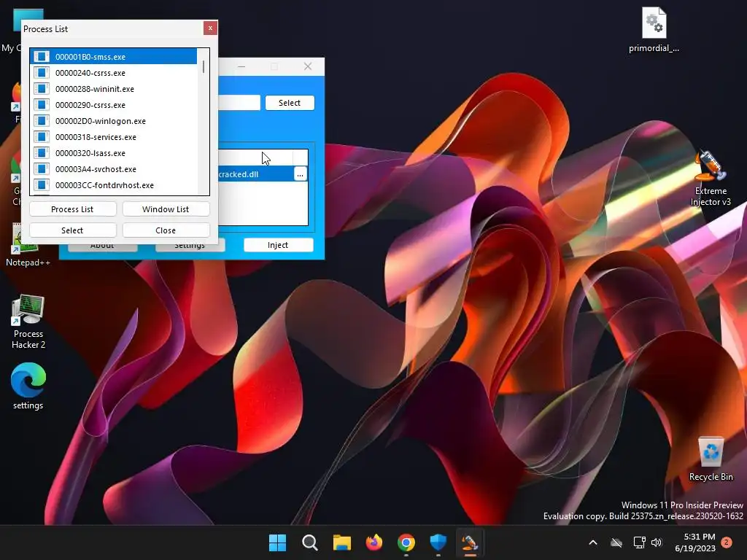Click the Inject button
The height and width of the screenshot is (560, 747).
pos(278,245)
